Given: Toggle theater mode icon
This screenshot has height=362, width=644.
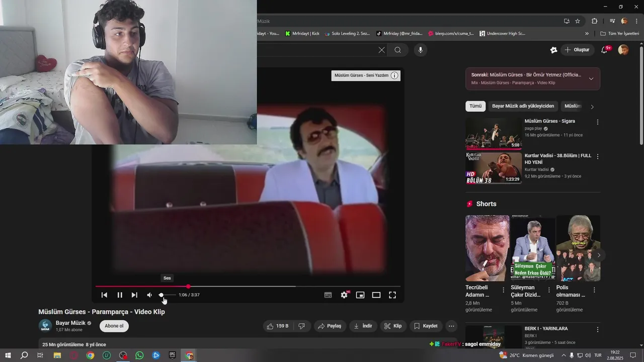Looking at the screenshot, I should point(376,295).
